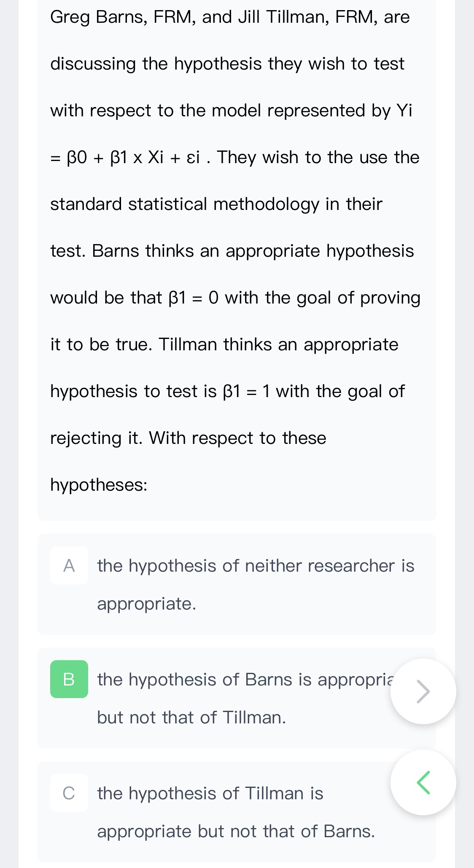Choose "the hypothesis of Tillman is" option text
474x868 pixels.
click(x=210, y=793)
